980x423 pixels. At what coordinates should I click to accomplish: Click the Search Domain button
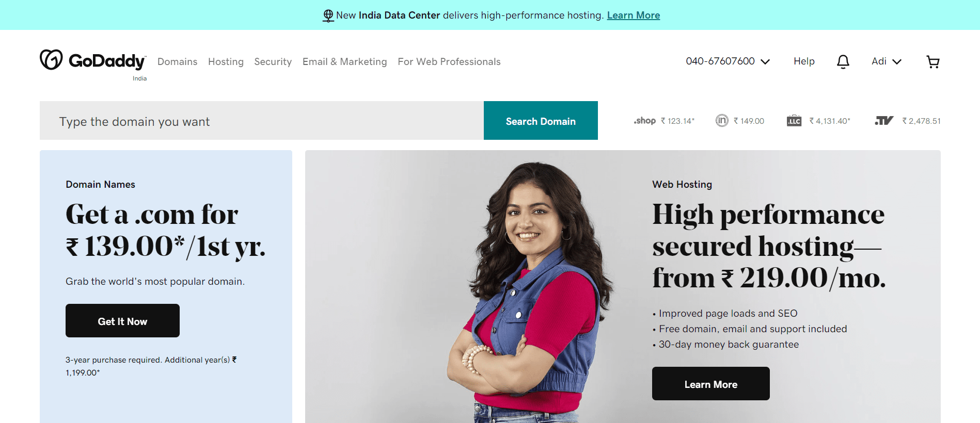click(x=541, y=121)
